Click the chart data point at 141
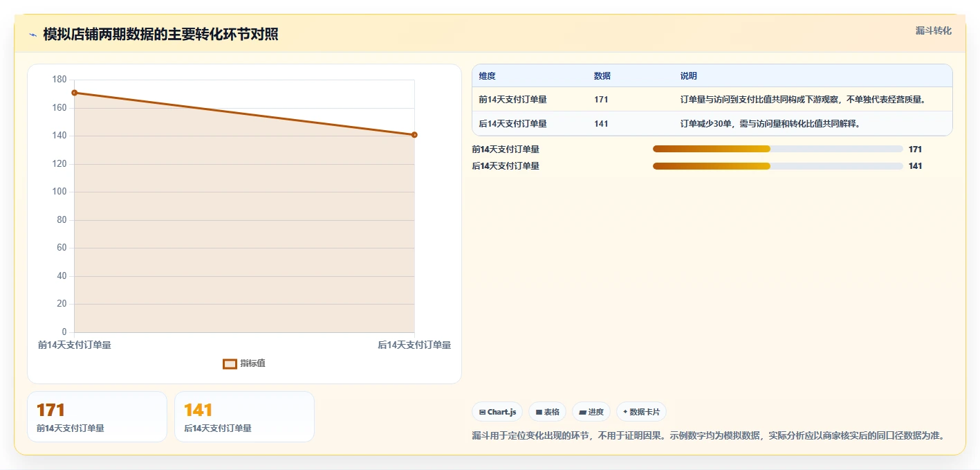This screenshot has width=980, height=470. click(414, 135)
